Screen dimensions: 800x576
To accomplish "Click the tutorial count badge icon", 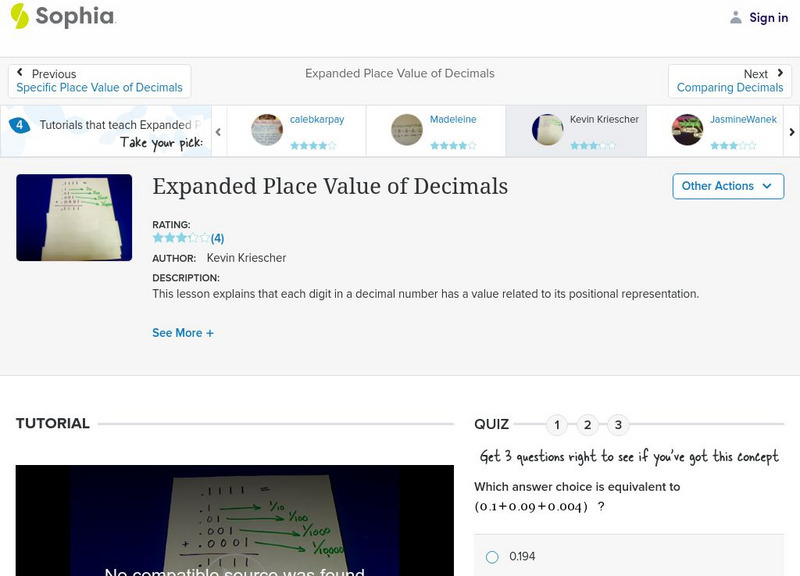I will pyautogui.click(x=19, y=125).
